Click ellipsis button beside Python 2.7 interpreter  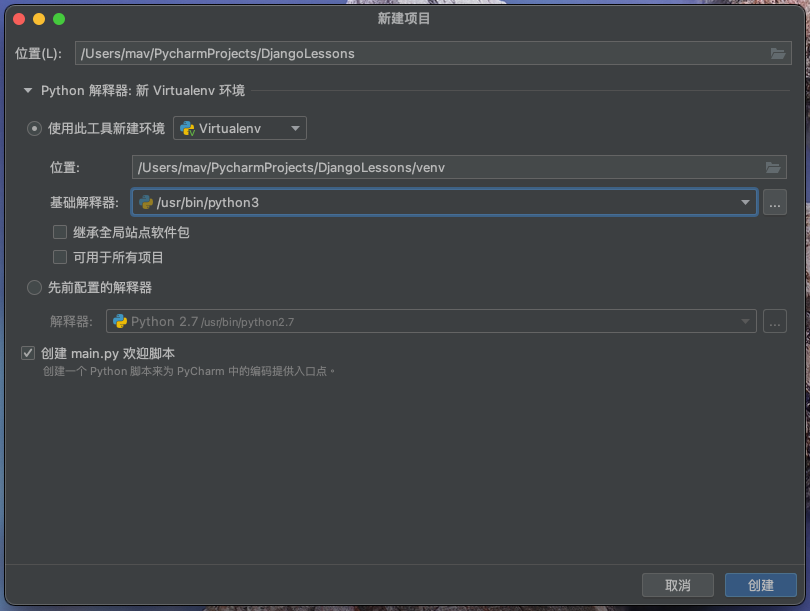[775, 322]
